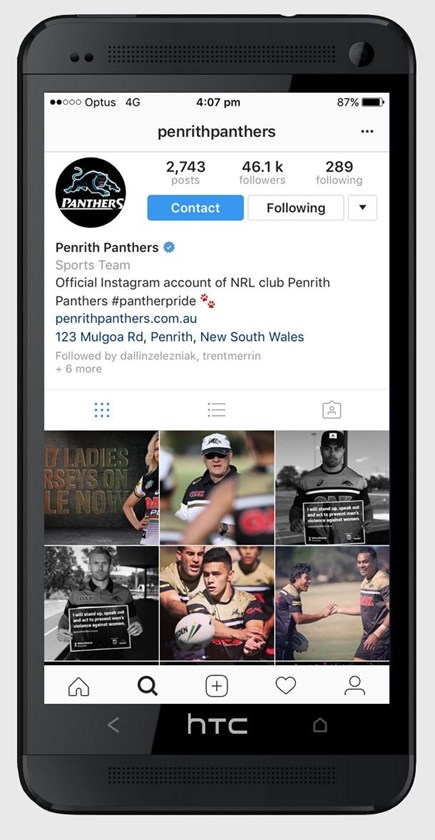The width and height of the screenshot is (435, 840).
Task: Expand suggested accounts dropdown arrow
Action: pyautogui.click(x=363, y=208)
